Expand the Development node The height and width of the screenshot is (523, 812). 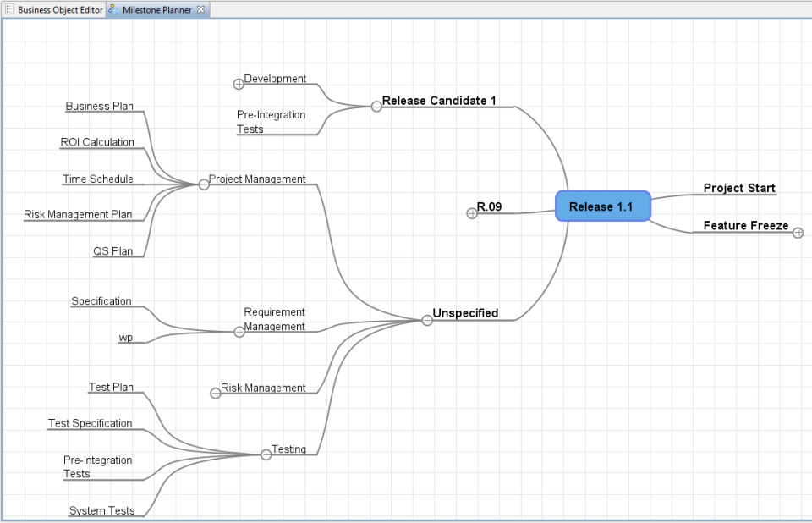point(239,84)
